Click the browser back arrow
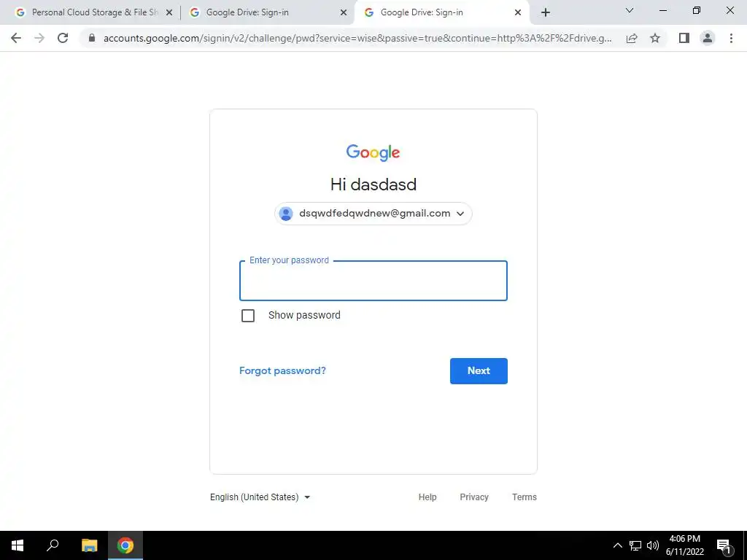 [16, 38]
